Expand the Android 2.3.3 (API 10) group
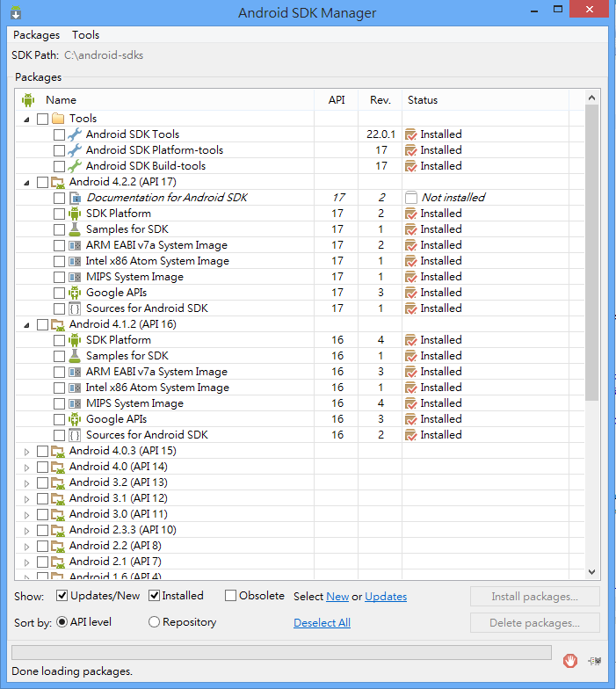Screen dimensions: 616x689 coord(26,531)
